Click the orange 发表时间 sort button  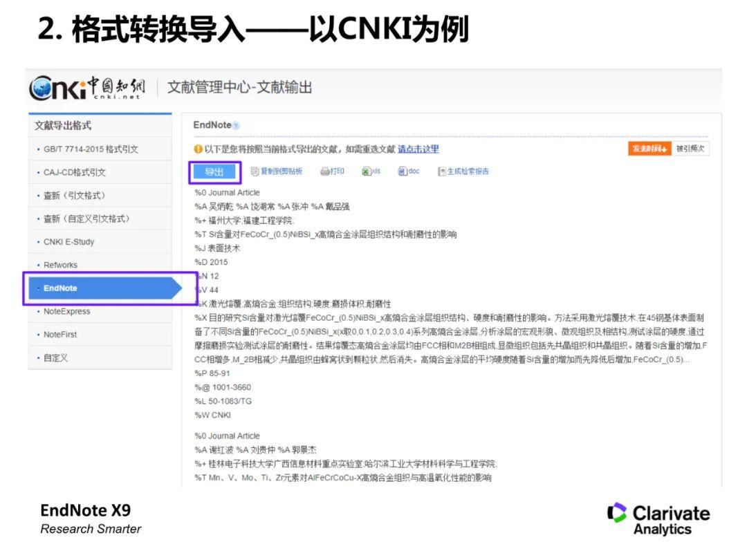[x=649, y=150]
